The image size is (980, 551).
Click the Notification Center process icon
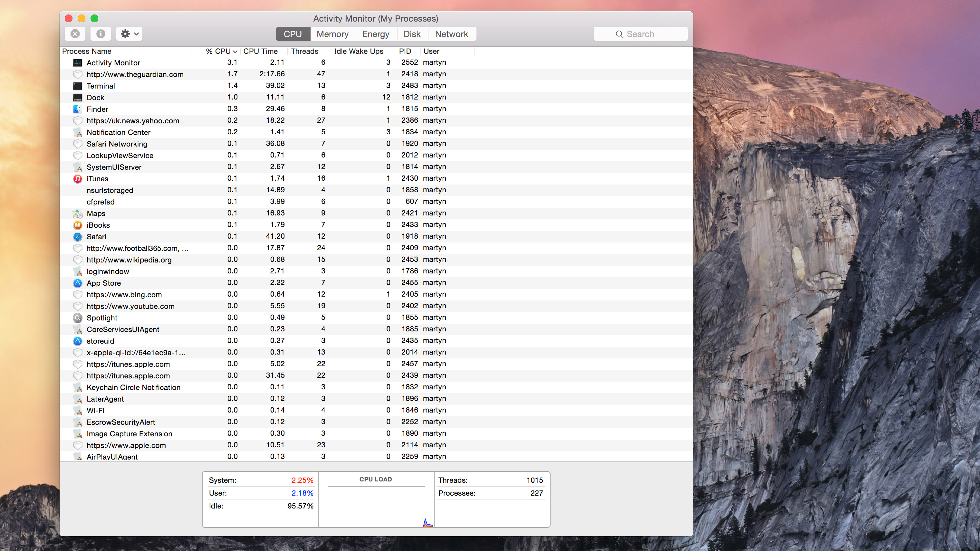(78, 132)
